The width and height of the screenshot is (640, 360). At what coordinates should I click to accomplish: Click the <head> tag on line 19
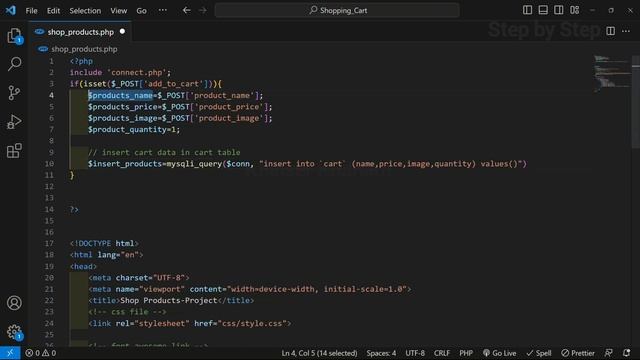[83, 266]
